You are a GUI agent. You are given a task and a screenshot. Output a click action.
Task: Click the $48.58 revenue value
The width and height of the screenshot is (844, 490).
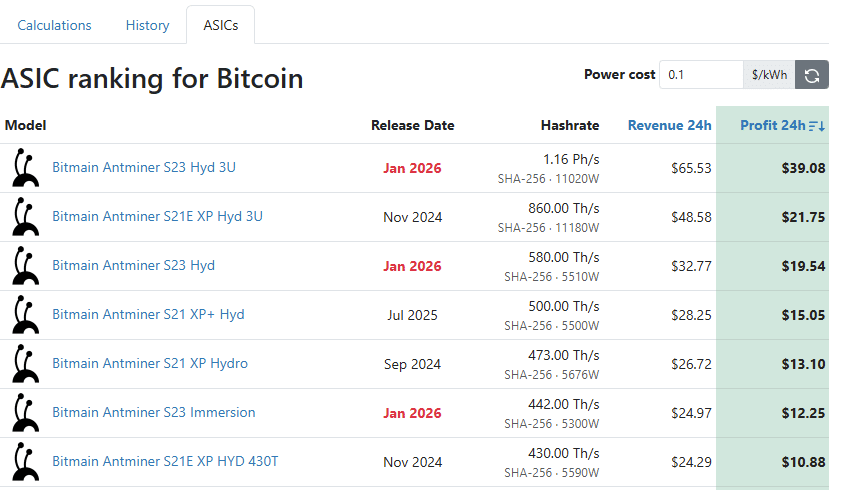[x=691, y=218]
